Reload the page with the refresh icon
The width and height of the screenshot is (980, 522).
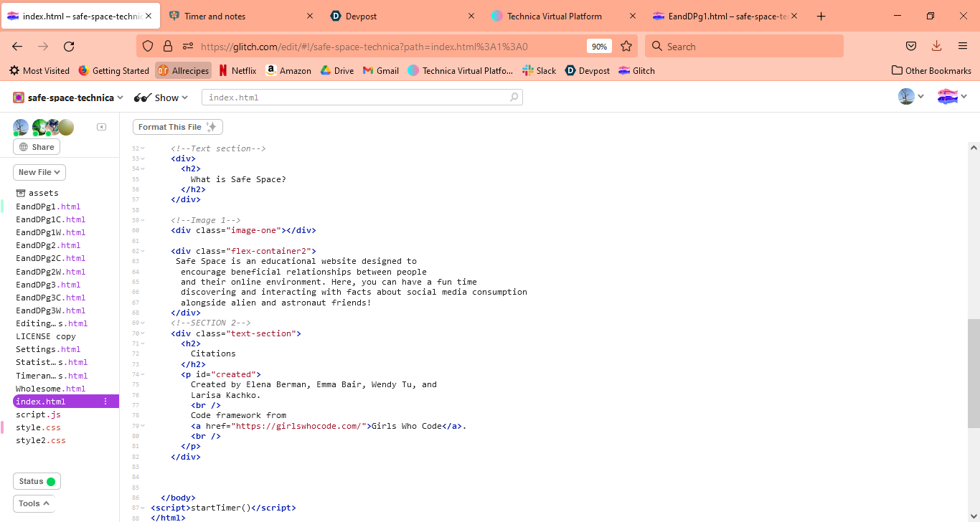click(x=69, y=46)
